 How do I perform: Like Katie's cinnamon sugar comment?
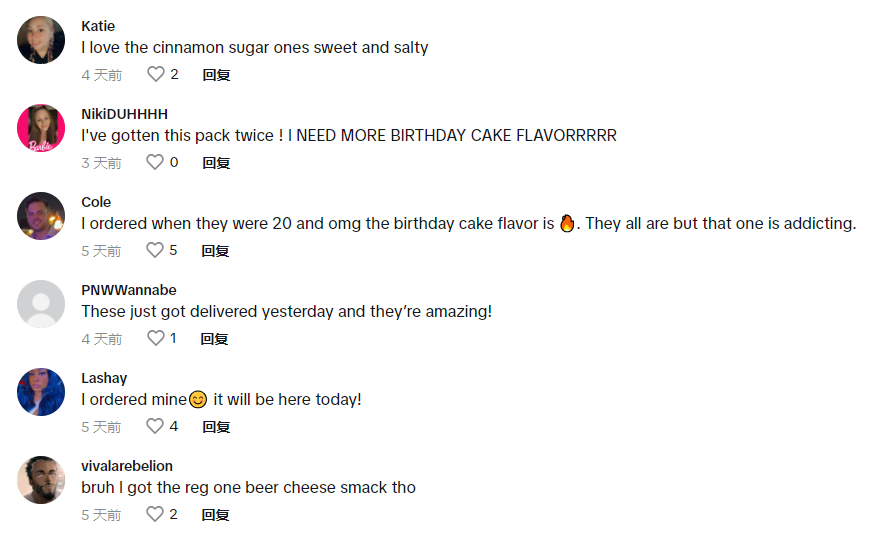156,74
